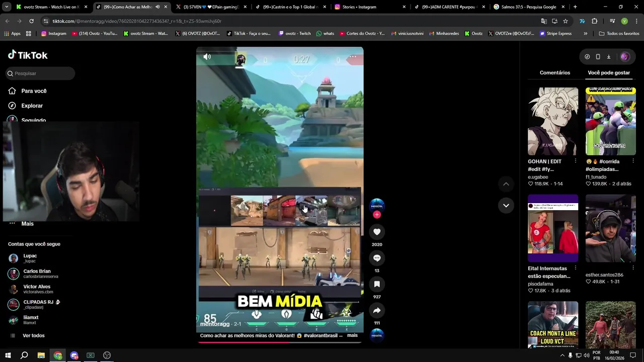Viewport: 644px width, 362px height.
Task: Click the download desktop app icon
Action: (608, 57)
